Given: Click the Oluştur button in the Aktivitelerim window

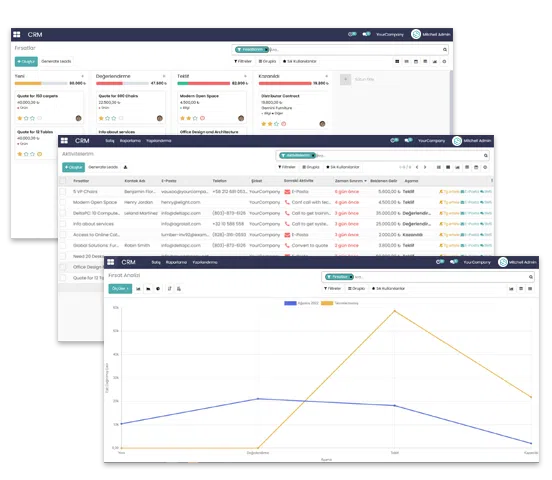Looking at the screenshot, I should point(74,167).
